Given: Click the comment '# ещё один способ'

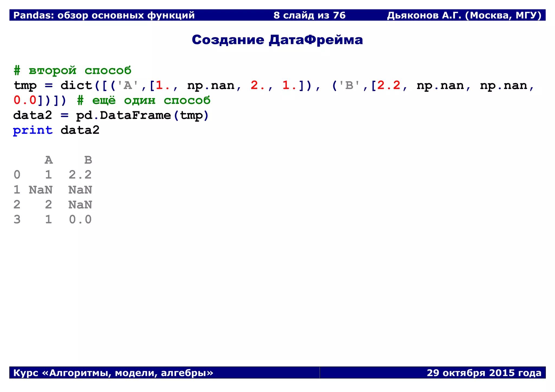Looking at the screenshot, I should point(144,100).
